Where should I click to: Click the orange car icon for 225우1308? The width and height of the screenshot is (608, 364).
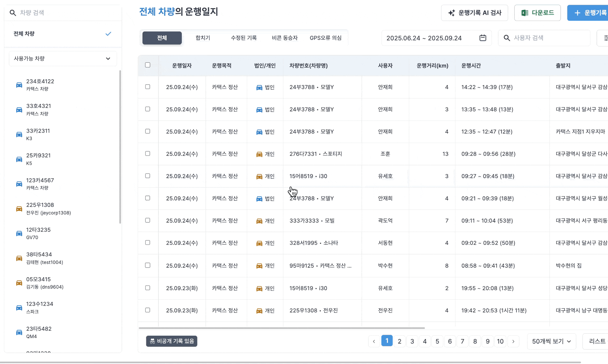point(19,209)
